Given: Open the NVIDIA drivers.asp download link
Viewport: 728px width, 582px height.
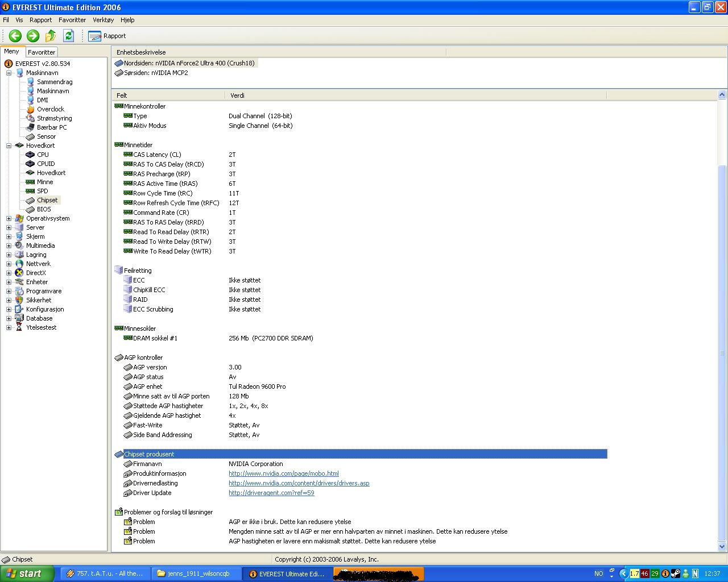Looking at the screenshot, I should [x=299, y=483].
